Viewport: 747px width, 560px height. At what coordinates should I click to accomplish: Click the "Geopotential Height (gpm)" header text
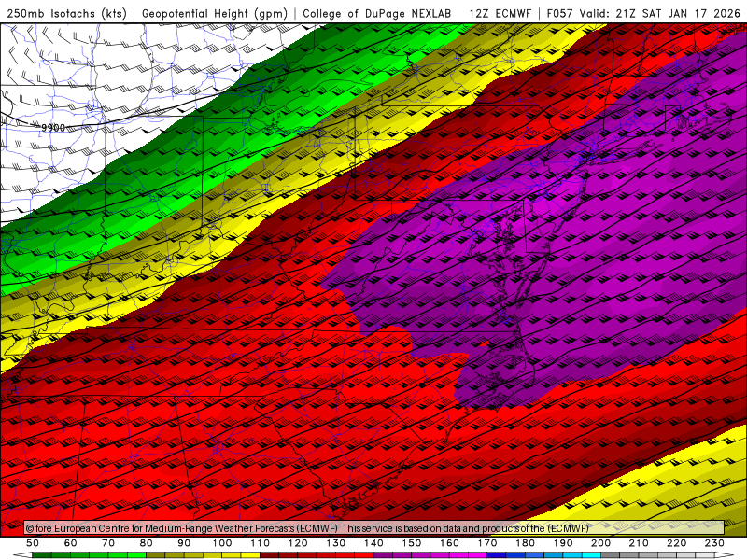pos(215,13)
